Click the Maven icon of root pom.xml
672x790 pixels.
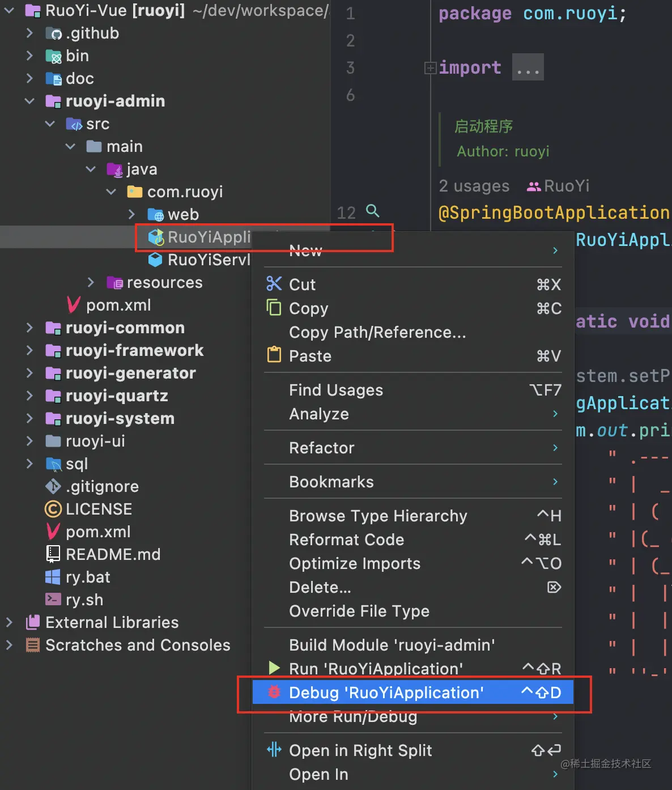53,532
